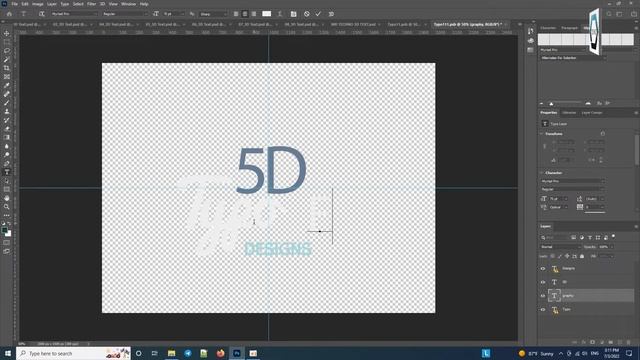Image resolution: width=640 pixels, height=360 pixels.
Task: Select the Dodge tool
Action: tap(7, 155)
